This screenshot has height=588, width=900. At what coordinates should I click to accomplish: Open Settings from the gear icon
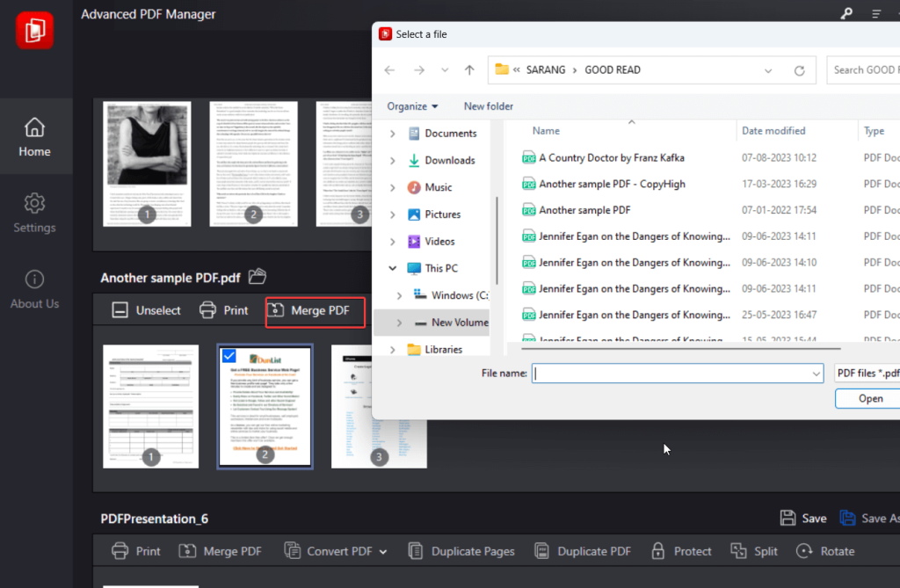(x=34, y=204)
